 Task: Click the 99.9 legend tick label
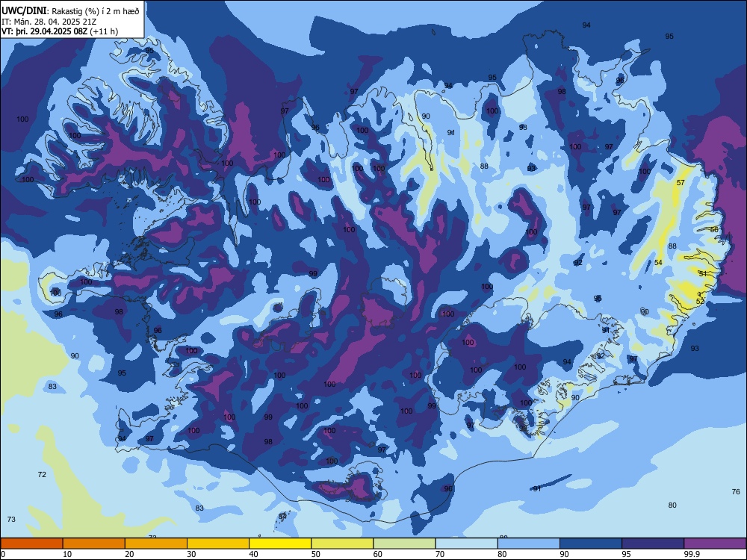(x=692, y=554)
